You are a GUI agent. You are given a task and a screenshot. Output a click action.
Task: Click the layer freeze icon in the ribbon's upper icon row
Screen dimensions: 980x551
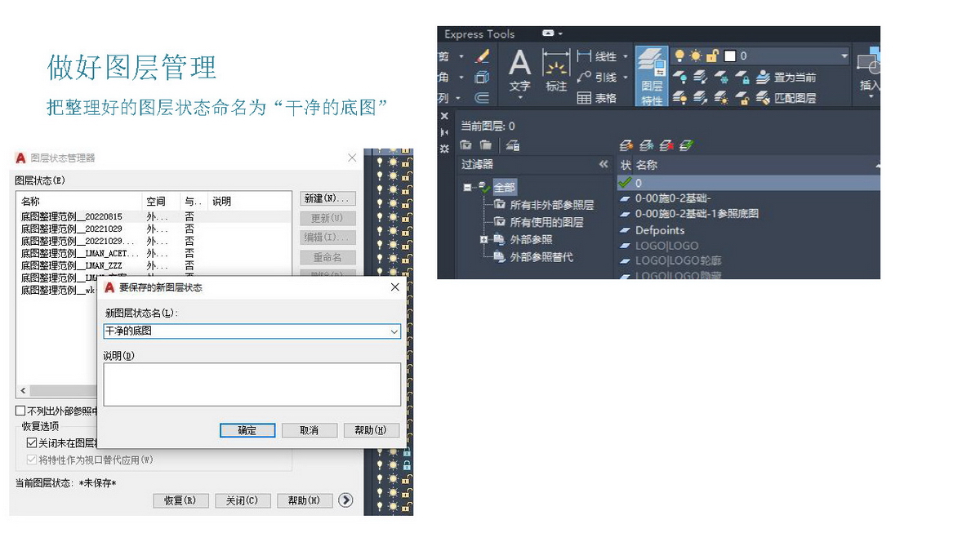pos(722,78)
